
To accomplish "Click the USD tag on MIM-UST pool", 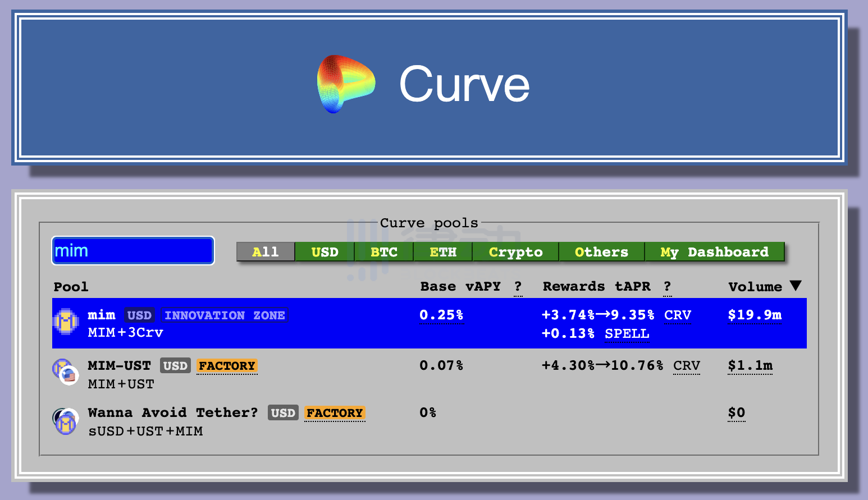I will tap(175, 366).
